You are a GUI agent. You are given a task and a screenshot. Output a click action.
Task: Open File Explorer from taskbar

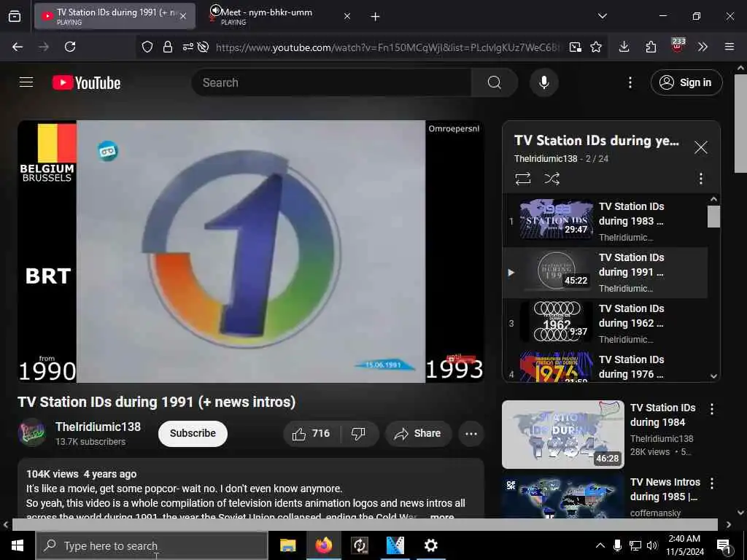287,545
